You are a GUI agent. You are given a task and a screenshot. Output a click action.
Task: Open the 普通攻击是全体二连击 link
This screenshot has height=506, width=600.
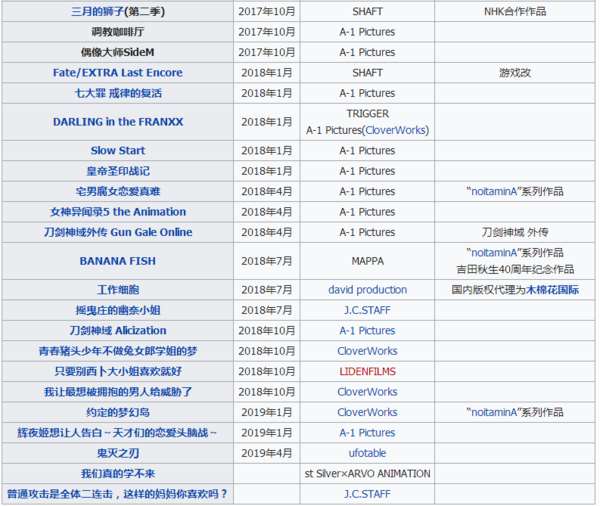[117, 494]
